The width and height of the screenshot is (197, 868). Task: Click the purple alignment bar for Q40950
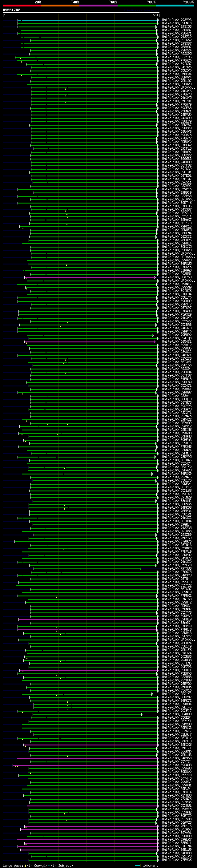click(x=88, y=758)
